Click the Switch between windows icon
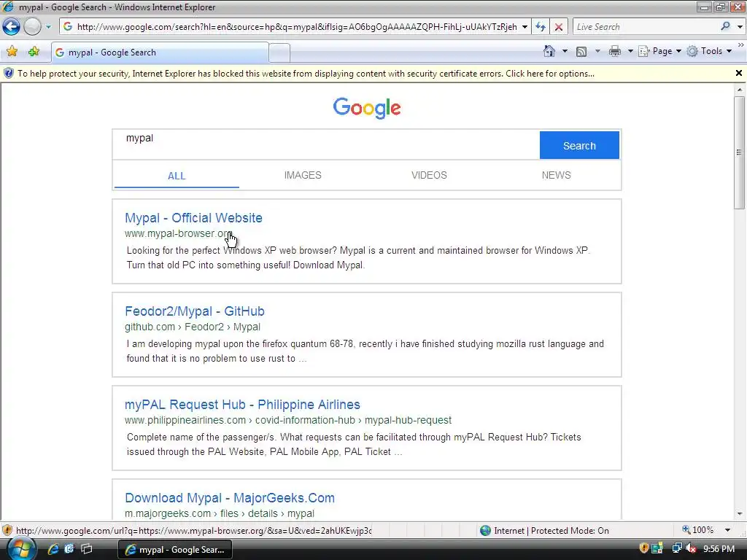Image resolution: width=747 pixels, height=560 pixels. pos(86,549)
